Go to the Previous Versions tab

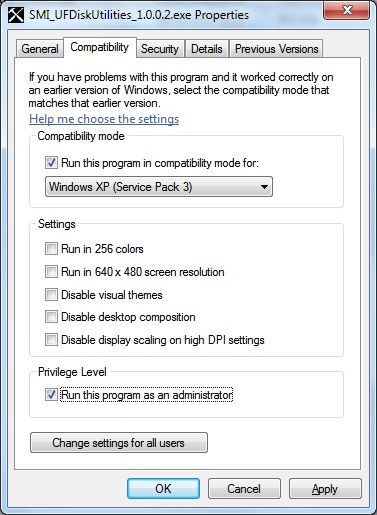click(x=277, y=49)
